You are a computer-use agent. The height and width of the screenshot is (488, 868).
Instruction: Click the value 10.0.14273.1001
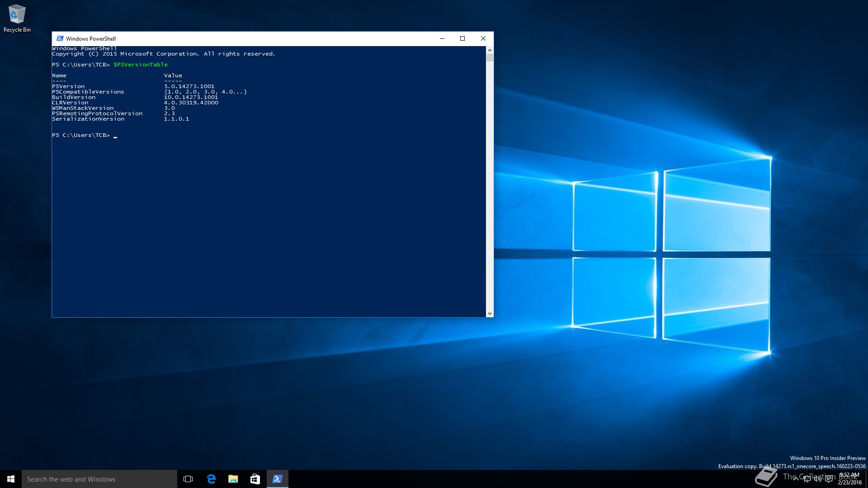coord(191,97)
